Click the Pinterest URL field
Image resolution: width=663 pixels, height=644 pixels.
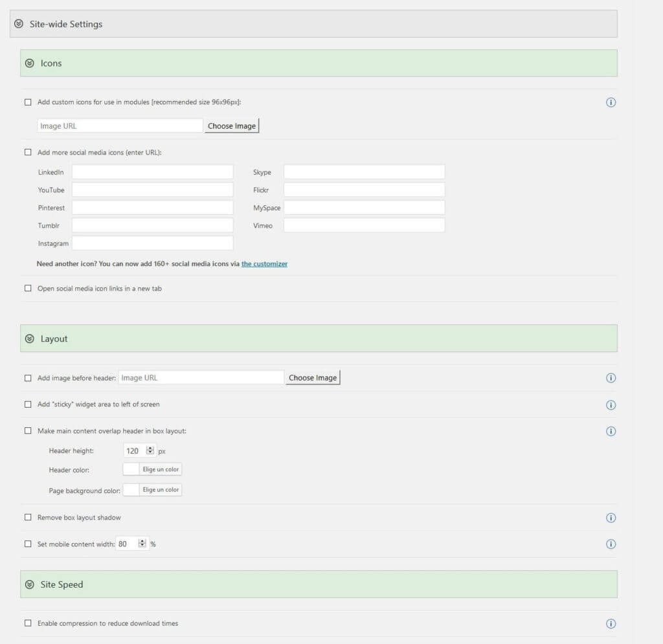click(x=153, y=208)
